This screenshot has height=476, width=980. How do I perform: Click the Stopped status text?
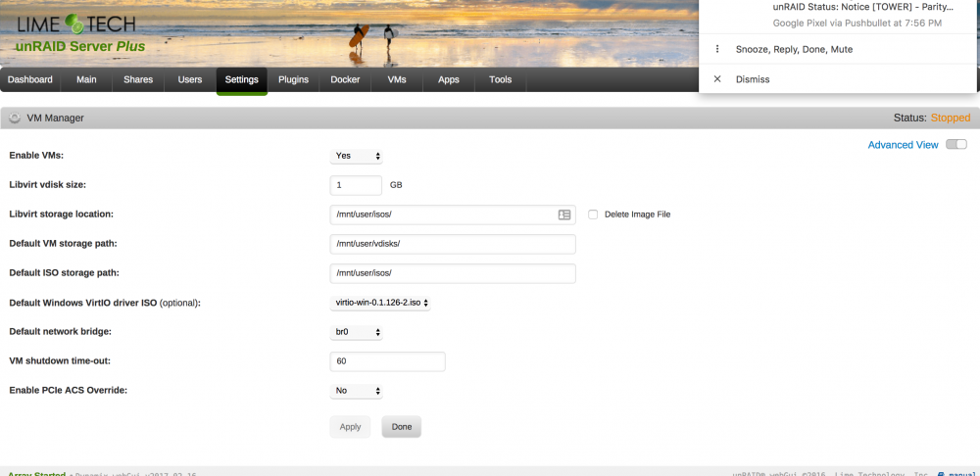point(950,119)
